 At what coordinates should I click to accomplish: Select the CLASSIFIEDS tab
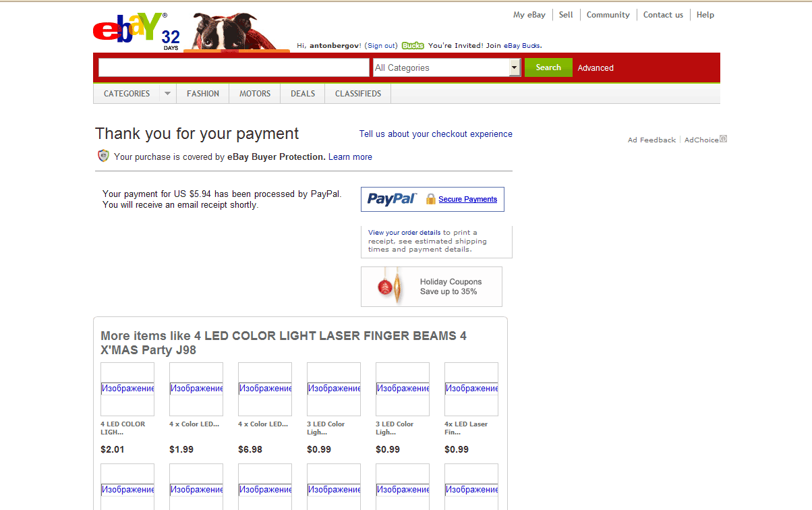(357, 93)
